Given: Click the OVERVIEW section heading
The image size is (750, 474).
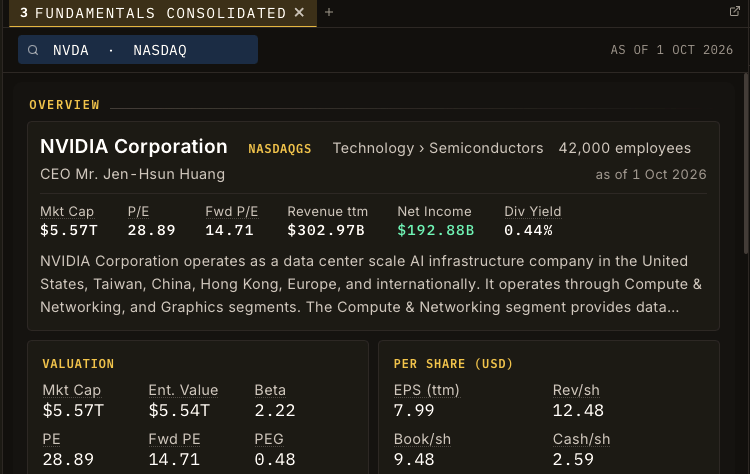Looking at the screenshot, I should [x=65, y=105].
